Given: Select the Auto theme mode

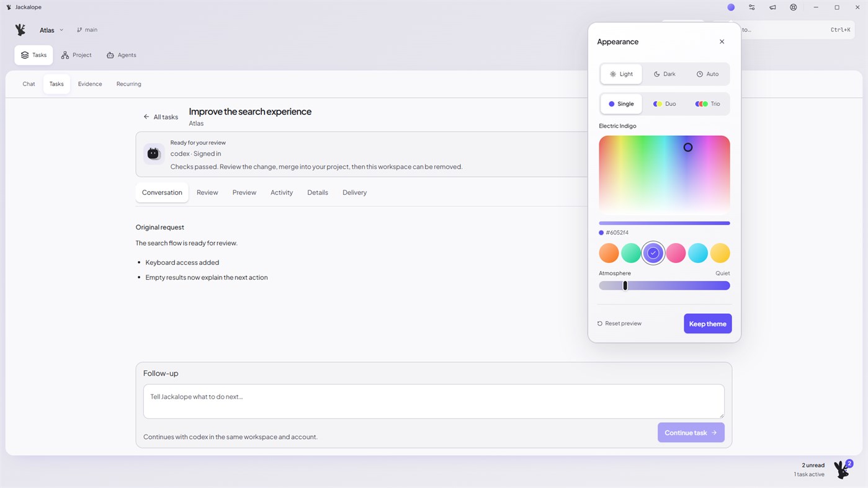Looking at the screenshot, I should [707, 74].
